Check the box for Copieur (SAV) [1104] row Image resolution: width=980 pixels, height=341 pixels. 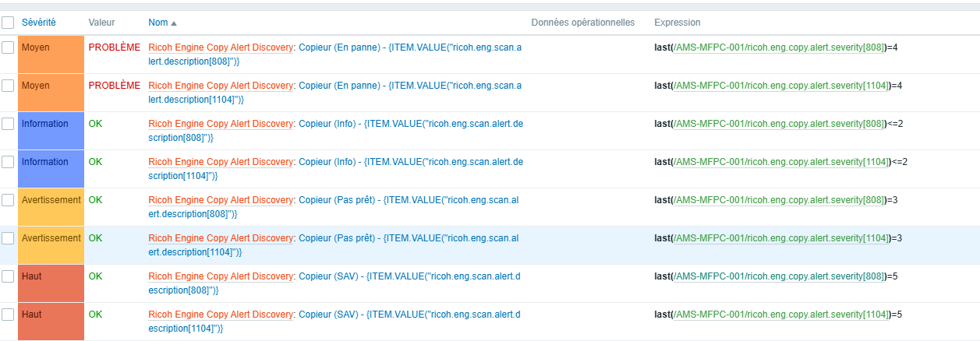pos(8,315)
